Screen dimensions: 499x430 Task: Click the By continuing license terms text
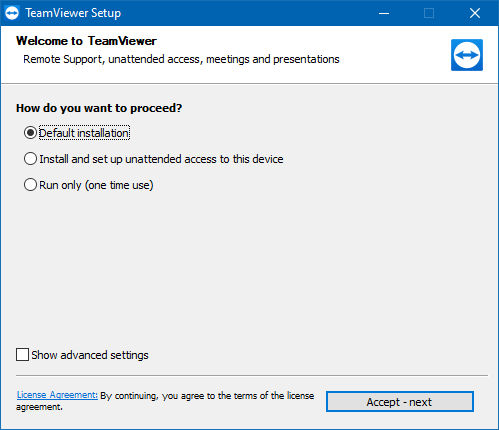click(165, 401)
